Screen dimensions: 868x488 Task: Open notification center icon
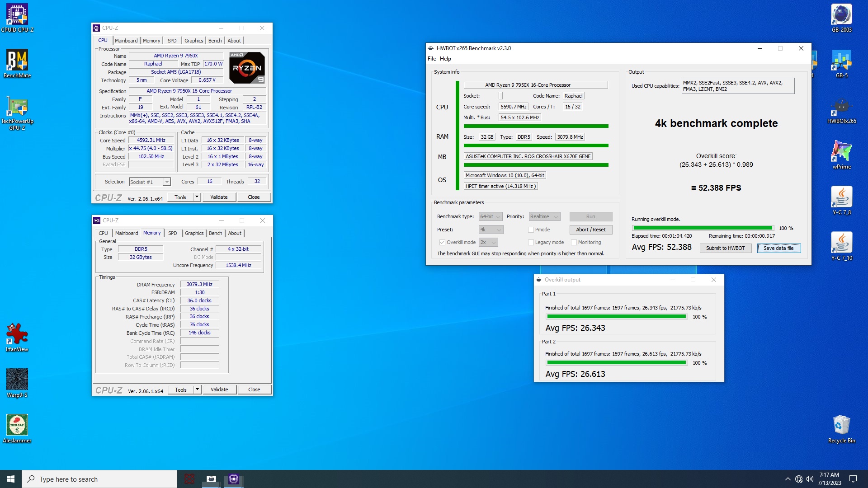coord(853,479)
